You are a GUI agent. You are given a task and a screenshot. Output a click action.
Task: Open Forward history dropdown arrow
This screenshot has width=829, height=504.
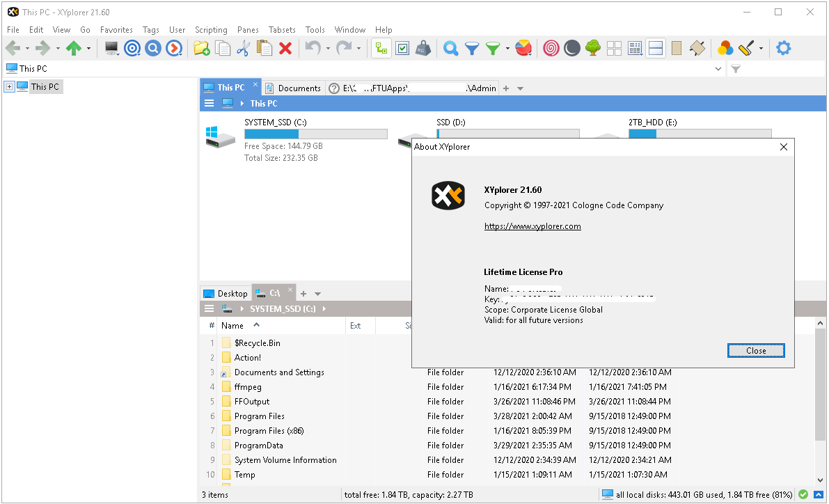(x=58, y=48)
